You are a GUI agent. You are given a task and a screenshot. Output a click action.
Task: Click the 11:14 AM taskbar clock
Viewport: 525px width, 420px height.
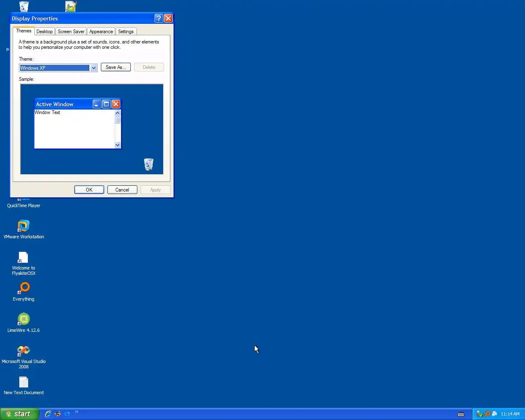point(510,414)
